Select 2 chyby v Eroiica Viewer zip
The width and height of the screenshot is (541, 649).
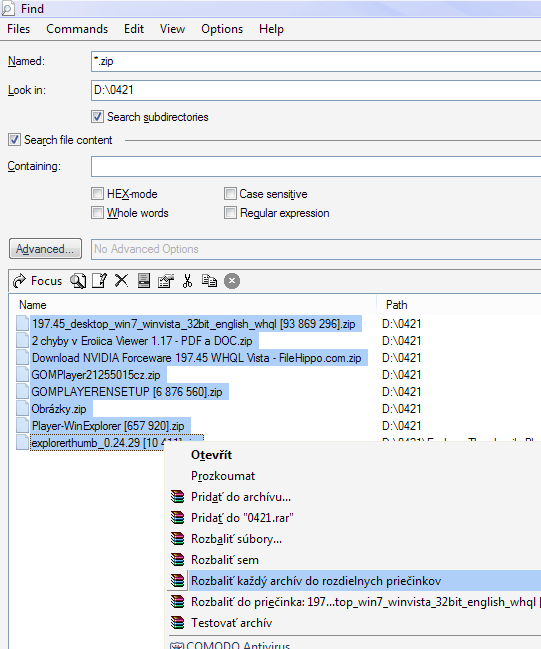click(x=142, y=341)
